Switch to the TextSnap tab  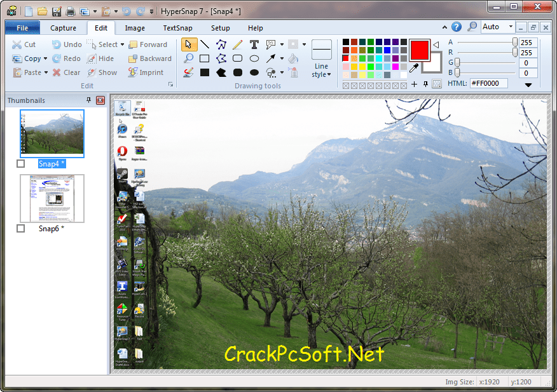[177, 28]
